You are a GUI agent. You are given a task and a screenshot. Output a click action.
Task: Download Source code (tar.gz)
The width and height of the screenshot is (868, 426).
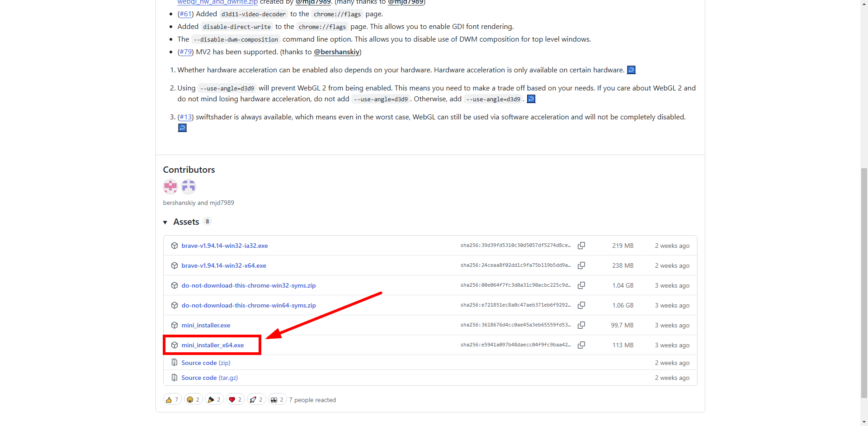[209, 378]
